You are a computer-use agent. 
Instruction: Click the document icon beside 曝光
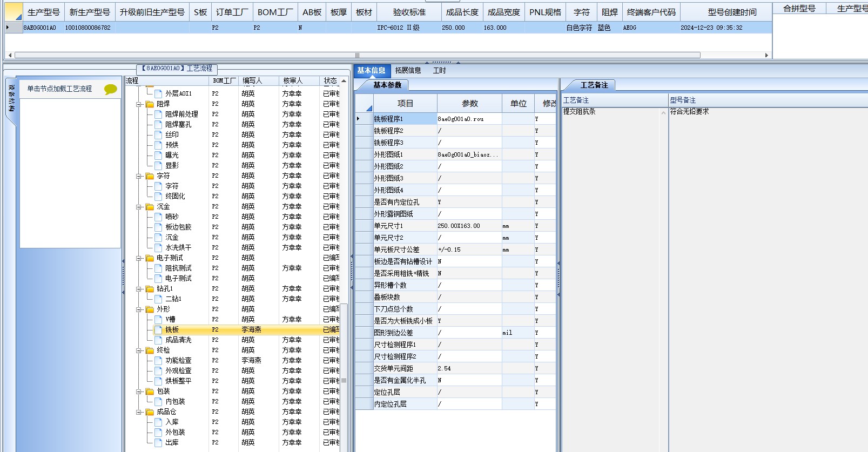pyautogui.click(x=158, y=155)
